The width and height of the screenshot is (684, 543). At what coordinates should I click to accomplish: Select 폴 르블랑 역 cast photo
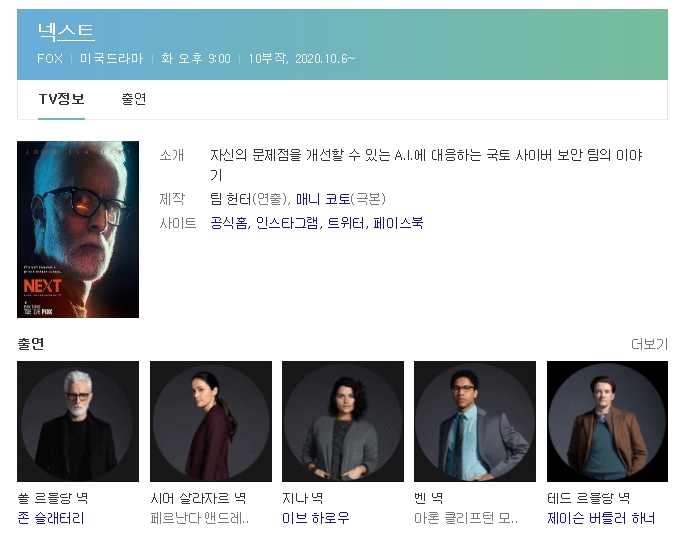tap(78, 421)
